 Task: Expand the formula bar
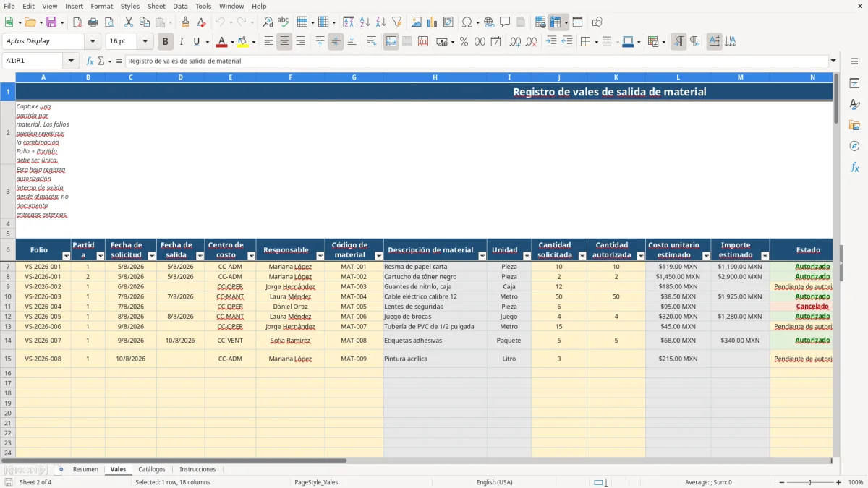click(x=834, y=61)
